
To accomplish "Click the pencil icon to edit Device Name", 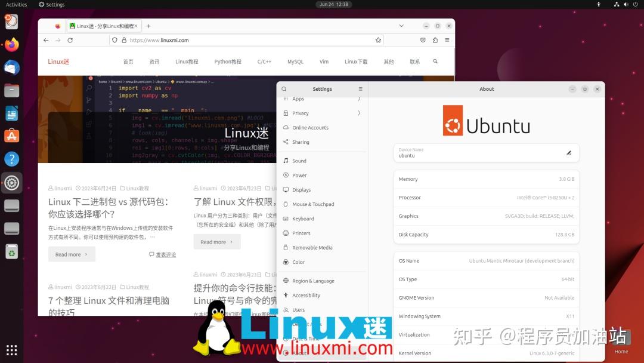I will click(x=569, y=152).
